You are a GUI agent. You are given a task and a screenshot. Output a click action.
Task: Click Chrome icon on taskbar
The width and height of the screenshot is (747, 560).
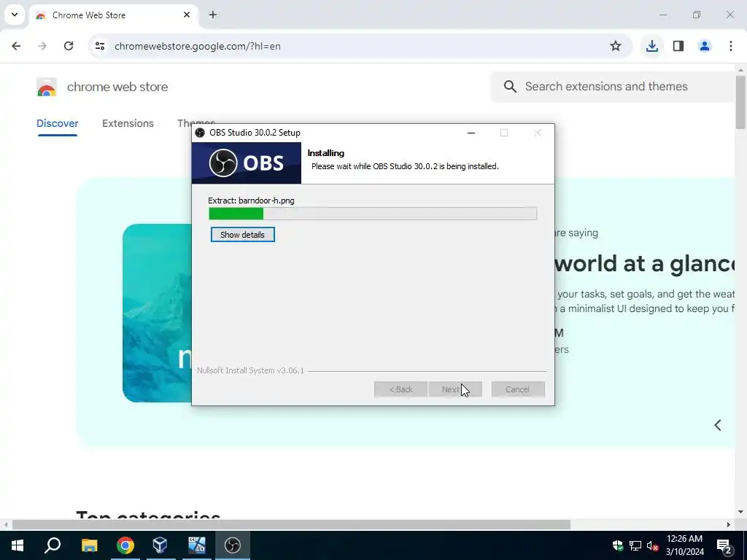point(125,545)
